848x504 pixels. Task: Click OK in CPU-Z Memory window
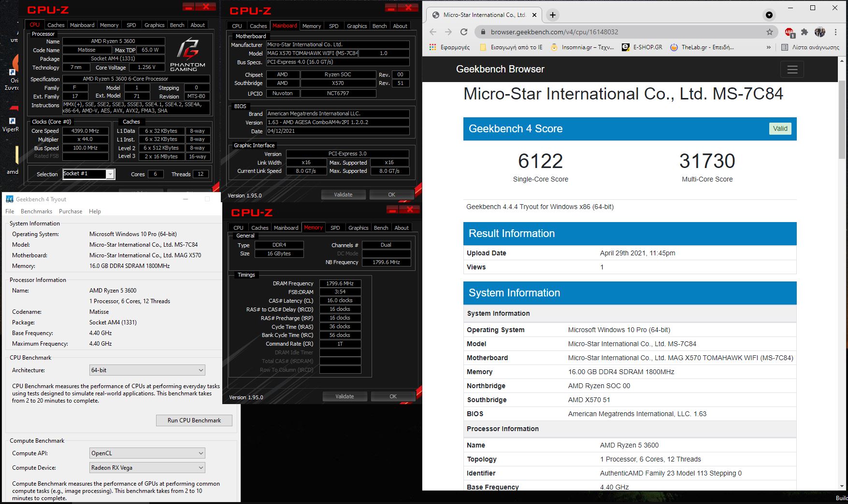[x=393, y=396]
